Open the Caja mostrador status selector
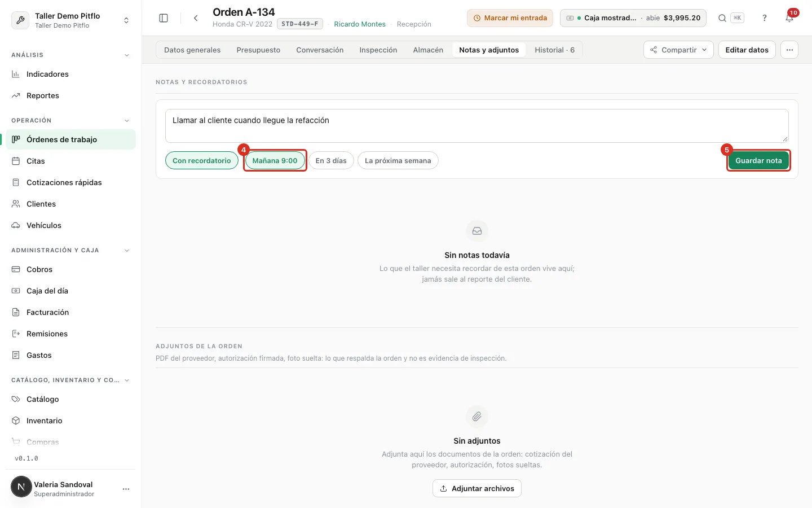Viewport: 812px width, 508px height. tap(633, 18)
